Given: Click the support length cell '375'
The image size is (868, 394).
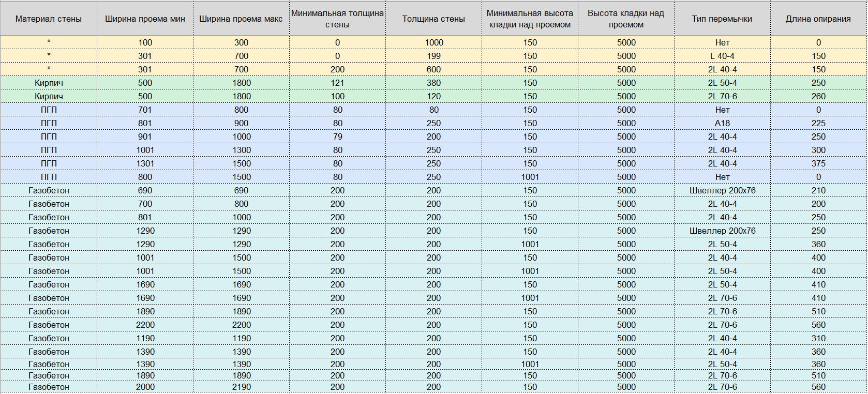Looking at the screenshot, I should 818,163.
